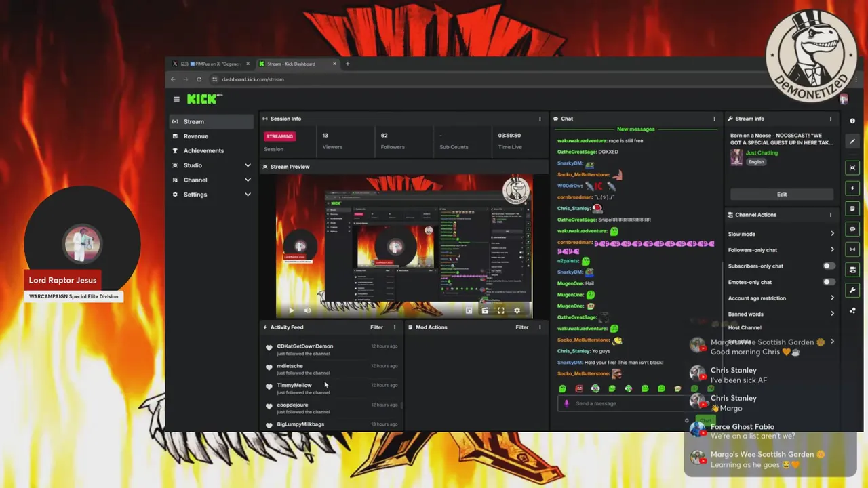Click the stream preview video area

(x=404, y=246)
